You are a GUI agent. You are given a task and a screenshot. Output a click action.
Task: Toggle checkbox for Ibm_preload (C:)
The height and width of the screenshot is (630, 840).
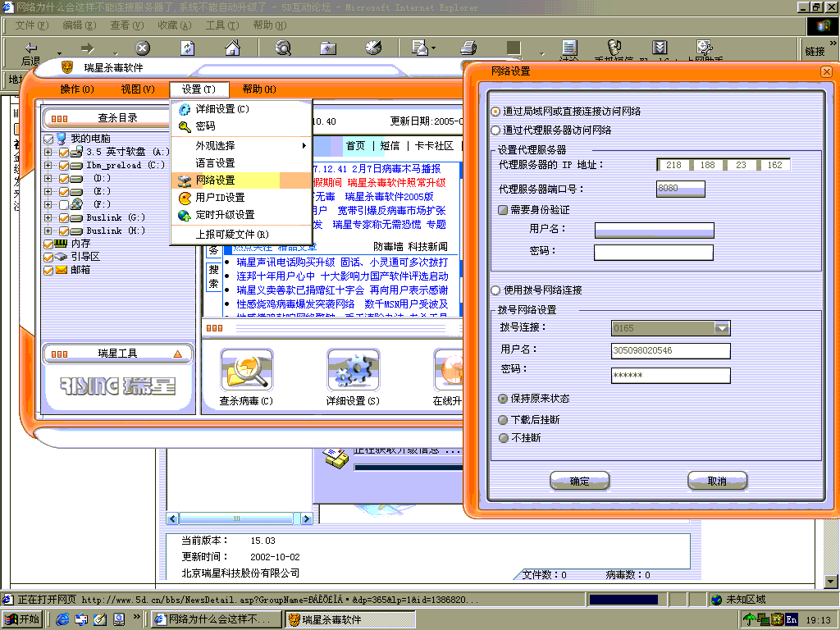click(x=64, y=166)
